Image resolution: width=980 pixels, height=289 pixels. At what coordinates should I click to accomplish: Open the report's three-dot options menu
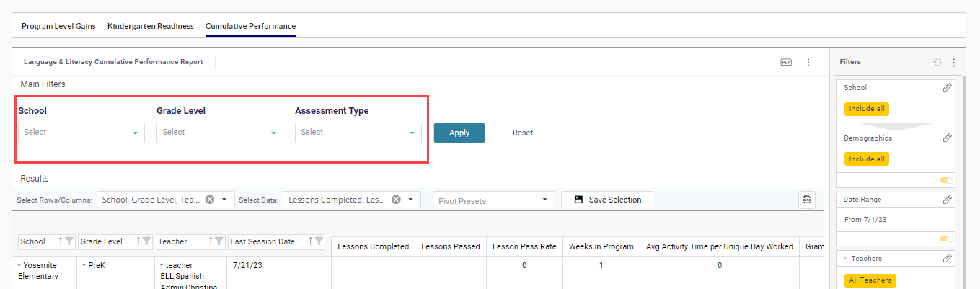pos(808,62)
